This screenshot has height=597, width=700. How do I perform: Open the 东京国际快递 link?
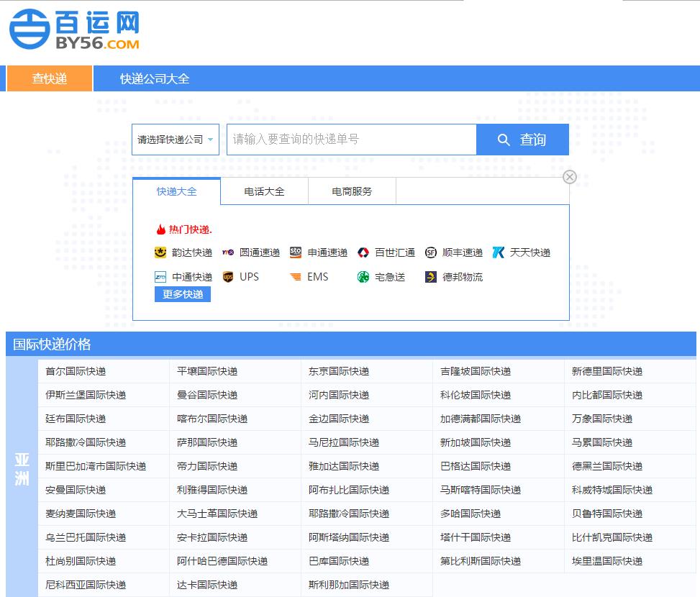pyautogui.click(x=339, y=371)
